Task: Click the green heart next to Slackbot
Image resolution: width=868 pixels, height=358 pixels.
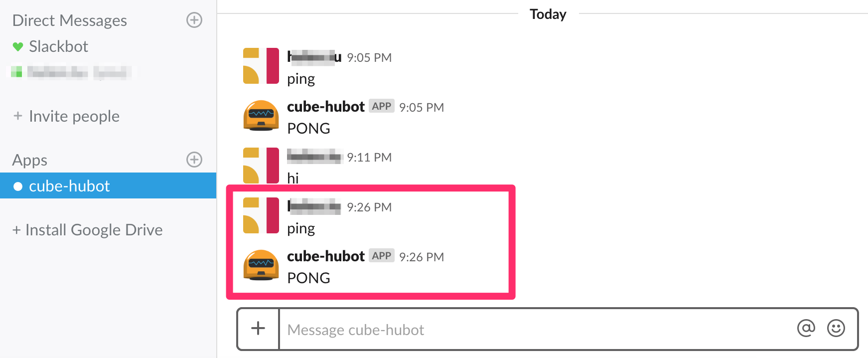Action: tap(18, 47)
